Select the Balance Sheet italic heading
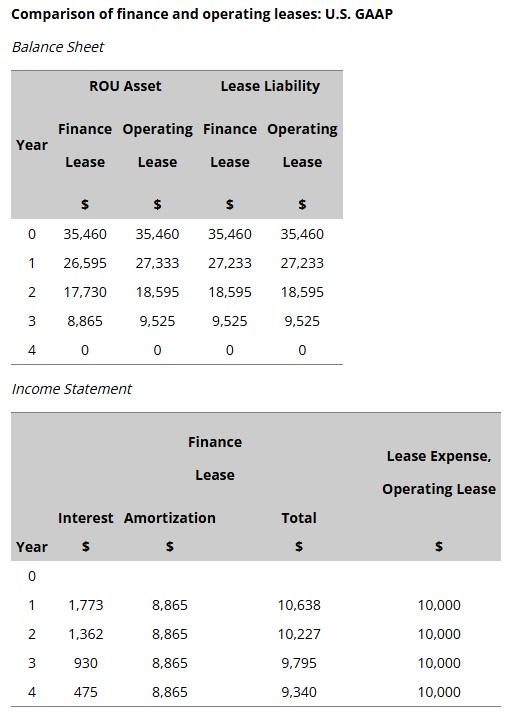Screen dimensions: 517x712 [58, 47]
